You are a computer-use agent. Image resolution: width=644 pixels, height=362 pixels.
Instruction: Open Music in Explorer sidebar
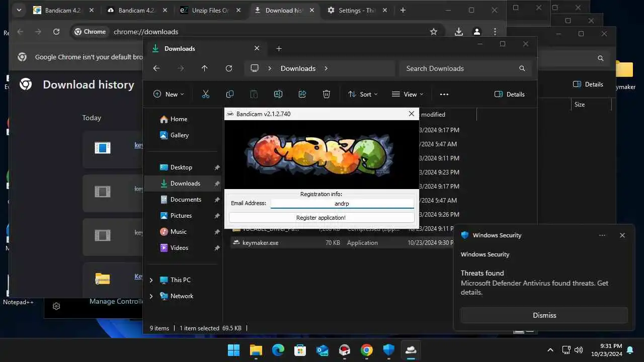[x=179, y=232]
